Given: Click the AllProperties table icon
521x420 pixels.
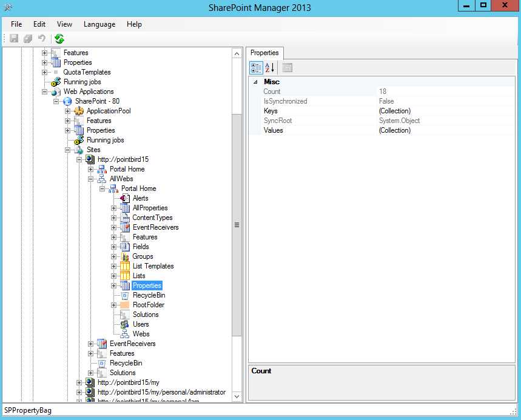Looking at the screenshot, I should [125, 208].
